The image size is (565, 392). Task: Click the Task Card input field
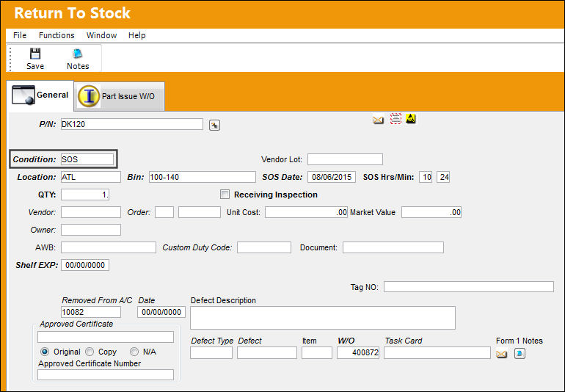pyautogui.click(x=437, y=353)
